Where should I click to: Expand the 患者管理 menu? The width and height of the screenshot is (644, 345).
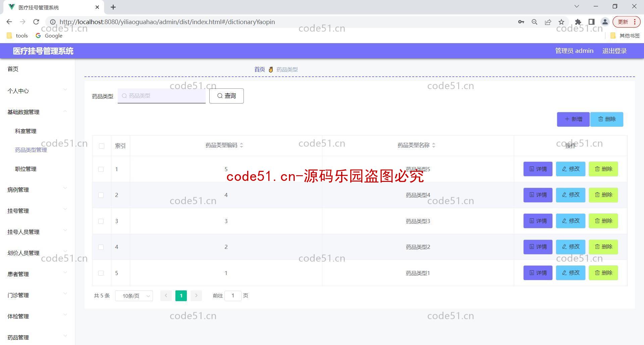click(37, 274)
